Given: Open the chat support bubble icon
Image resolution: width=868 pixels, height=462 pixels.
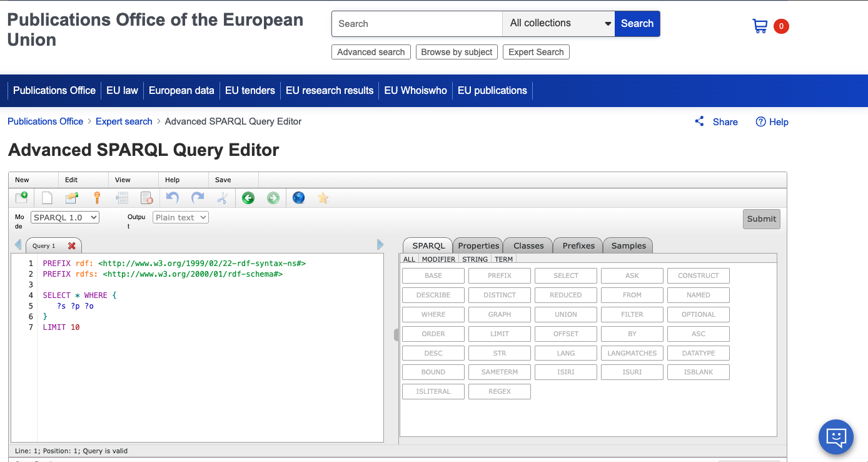Looking at the screenshot, I should click(x=835, y=436).
